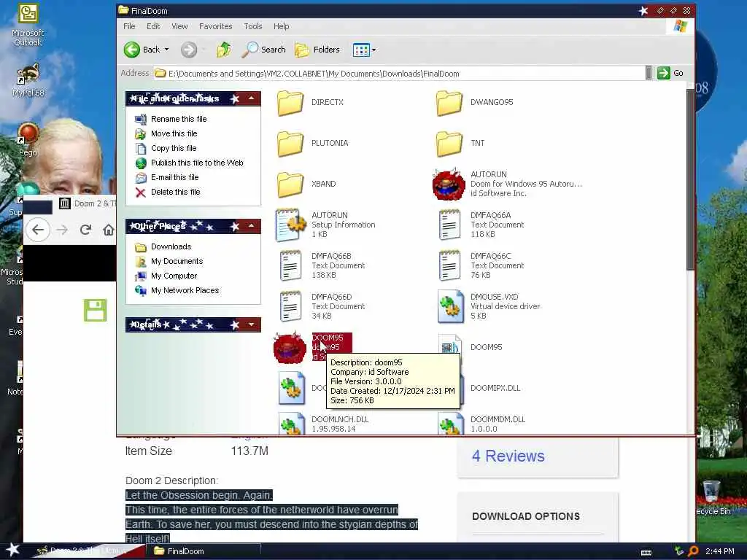Collapse the Other Places panel

tap(251, 226)
